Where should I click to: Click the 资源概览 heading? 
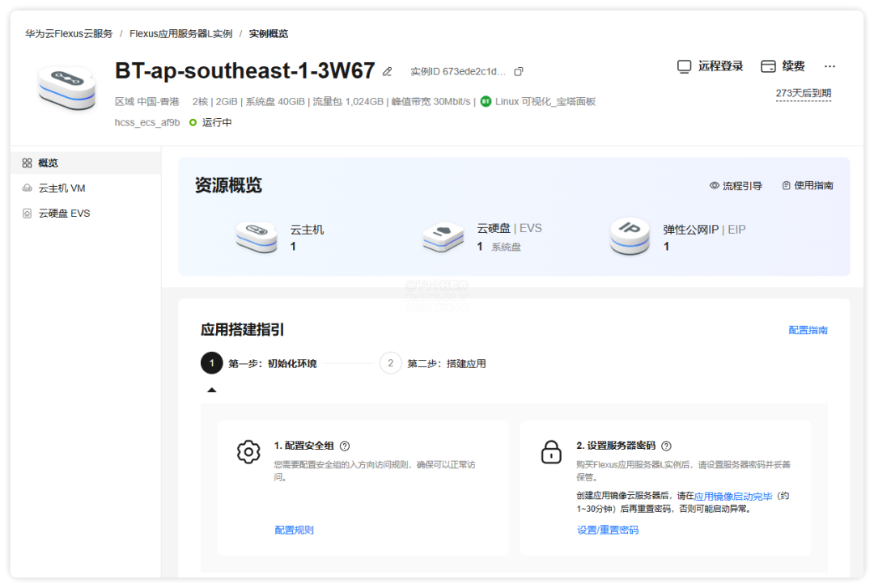point(228,185)
